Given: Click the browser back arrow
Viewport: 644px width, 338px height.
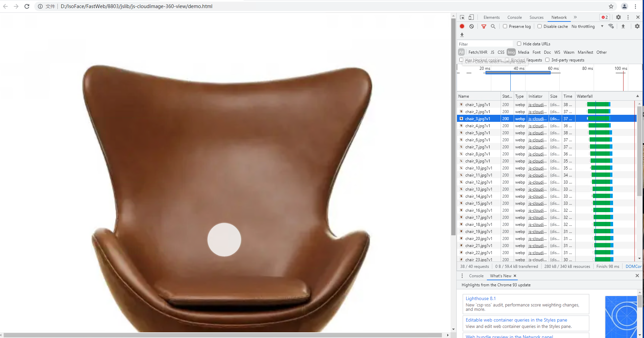Looking at the screenshot, I should click(5, 6).
